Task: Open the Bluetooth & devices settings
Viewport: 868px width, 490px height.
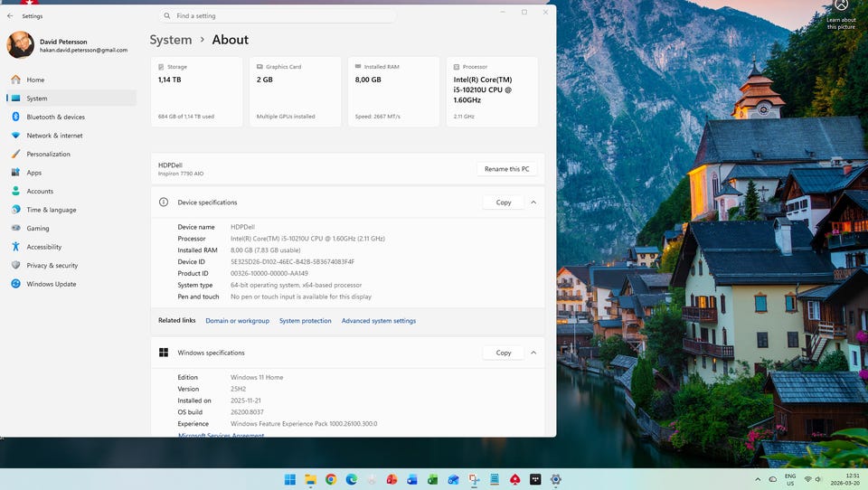Action: (x=55, y=117)
